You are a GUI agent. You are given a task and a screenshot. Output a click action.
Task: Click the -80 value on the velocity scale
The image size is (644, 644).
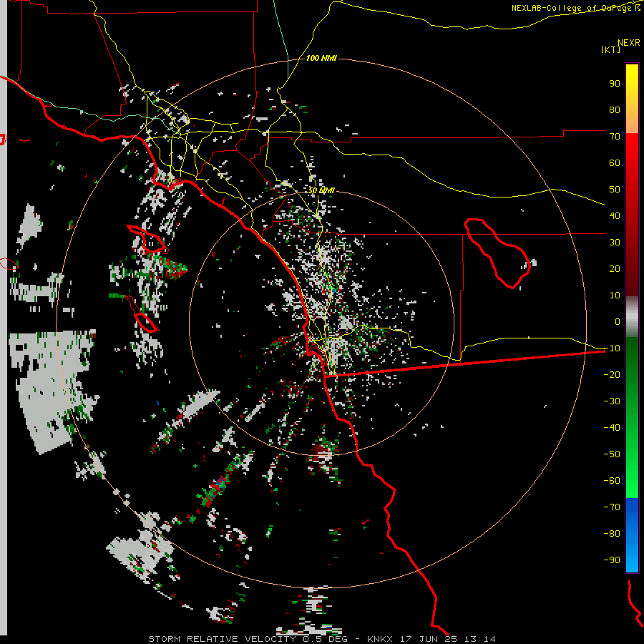point(612,534)
